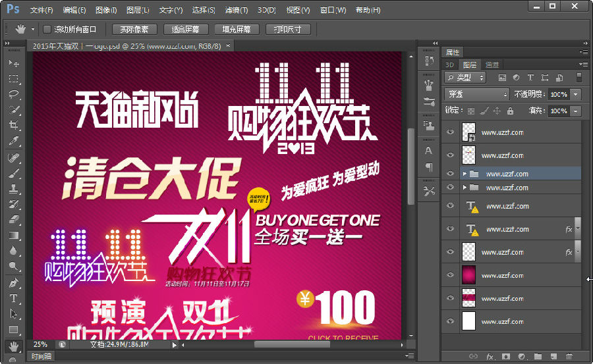The width and height of the screenshot is (593, 364).
Task: Open the layers panel flyout menu
Action: [x=583, y=65]
